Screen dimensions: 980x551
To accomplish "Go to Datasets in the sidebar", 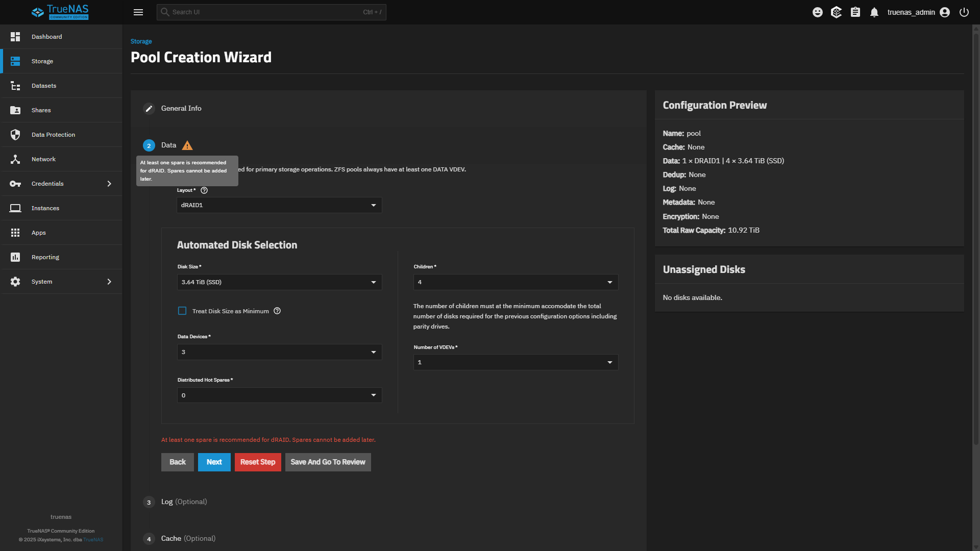I will 44,86.
